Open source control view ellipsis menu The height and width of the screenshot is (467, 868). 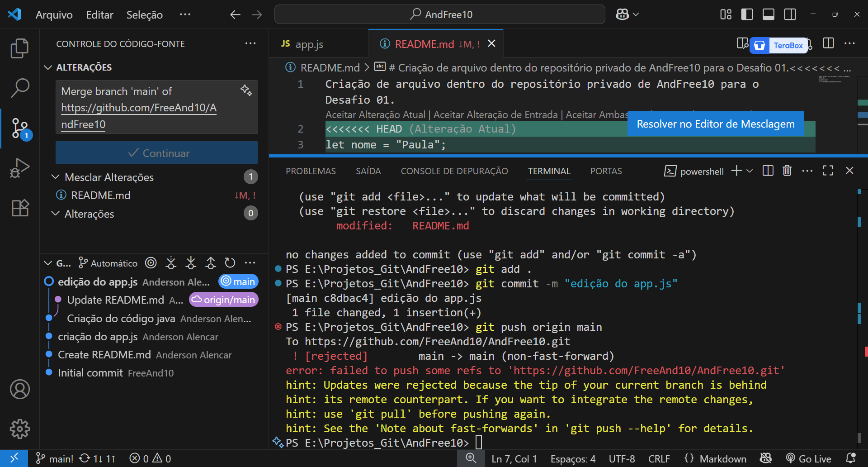point(250,43)
